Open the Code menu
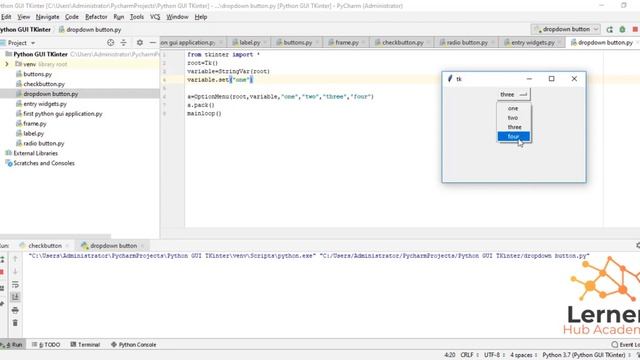 click(x=72, y=17)
